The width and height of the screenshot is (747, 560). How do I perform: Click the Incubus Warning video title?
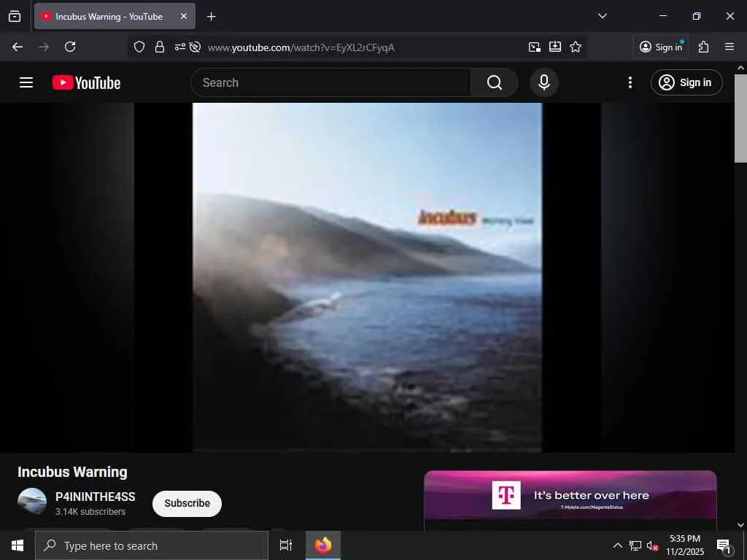pos(72,472)
